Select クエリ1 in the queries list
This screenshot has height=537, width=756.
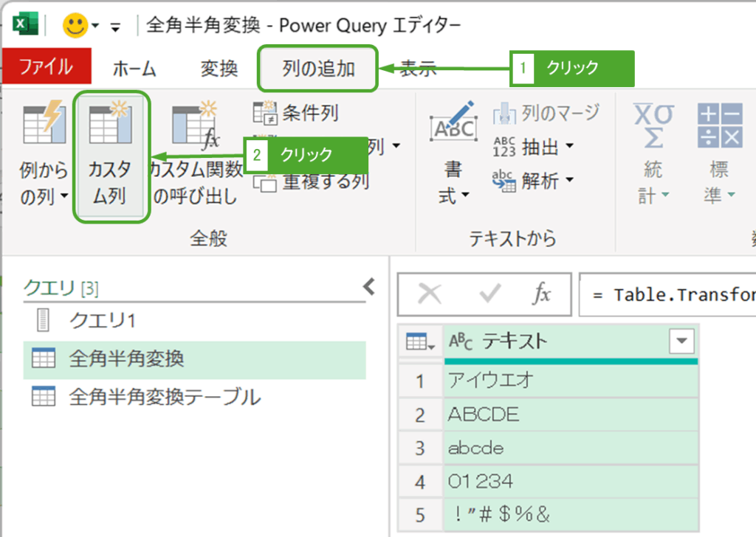click(x=194, y=320)
